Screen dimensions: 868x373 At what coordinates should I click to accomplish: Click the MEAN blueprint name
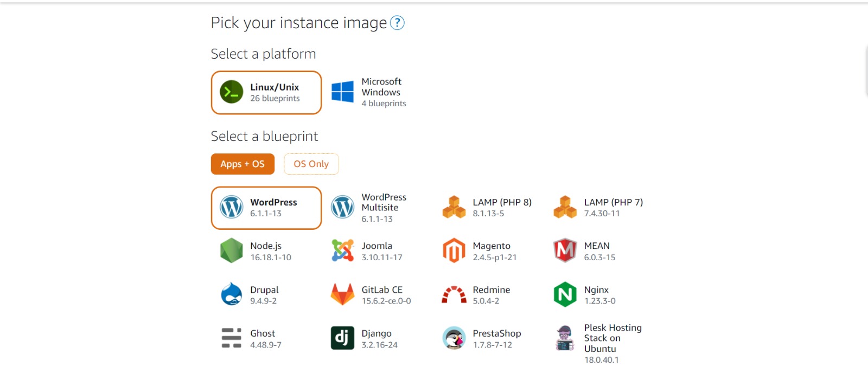[597, 246]
